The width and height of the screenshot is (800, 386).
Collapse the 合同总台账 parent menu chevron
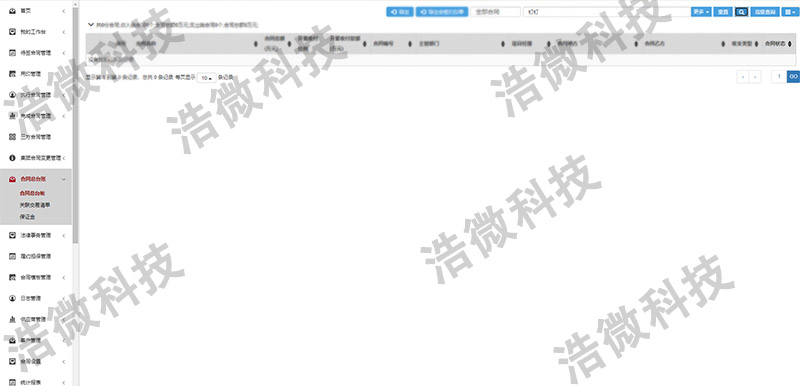point(63,179)
